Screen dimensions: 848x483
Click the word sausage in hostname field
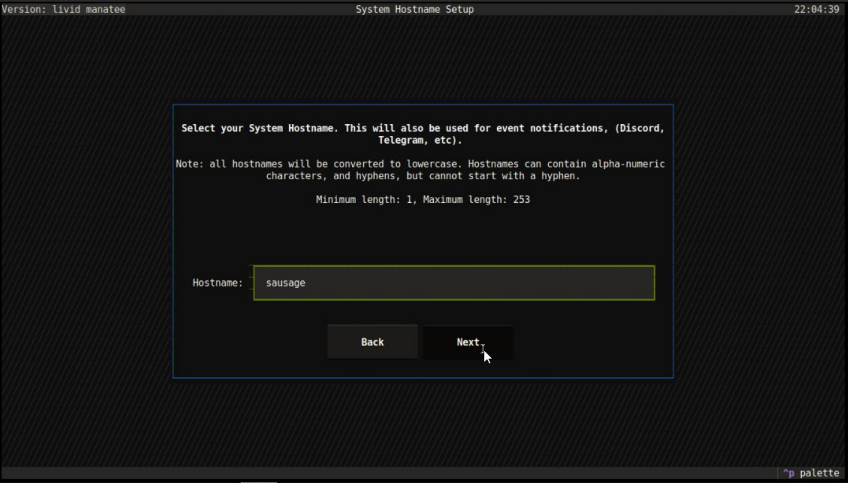(285, 283)
